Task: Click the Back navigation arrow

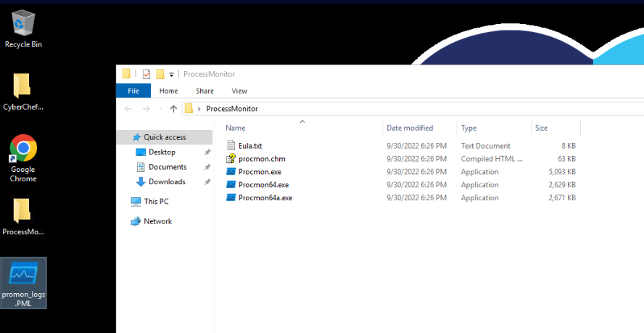Action: (128, 109)
